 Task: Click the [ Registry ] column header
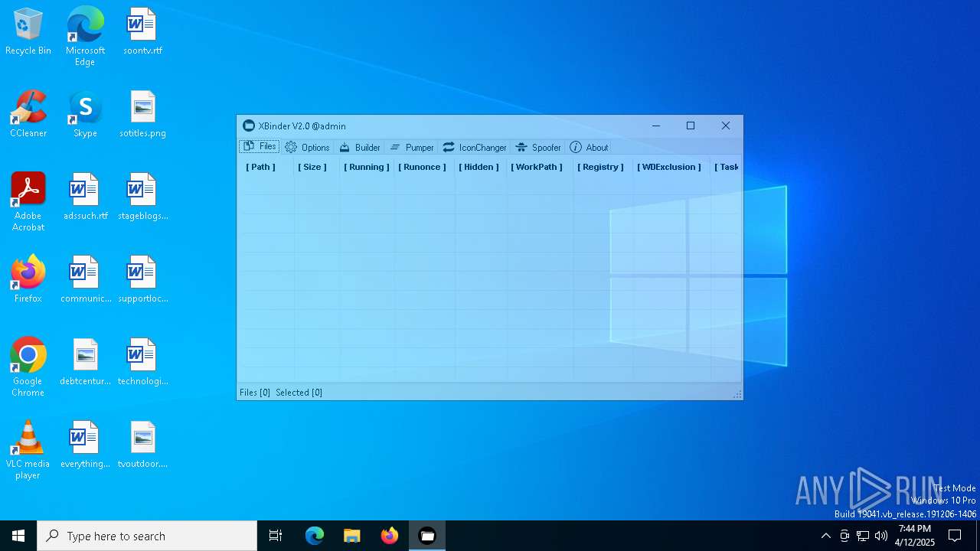point(600,167)
